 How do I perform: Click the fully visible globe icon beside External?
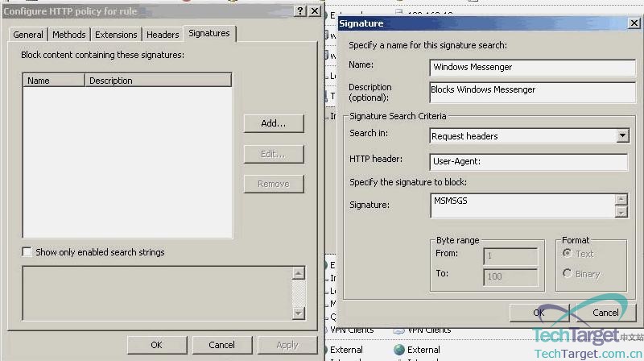point(398,350)
